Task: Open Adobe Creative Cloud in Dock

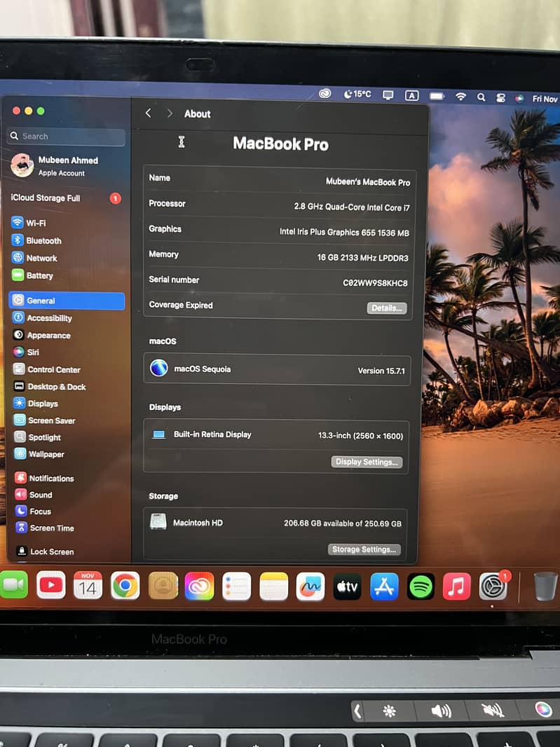Action: (x=199, y=586)
